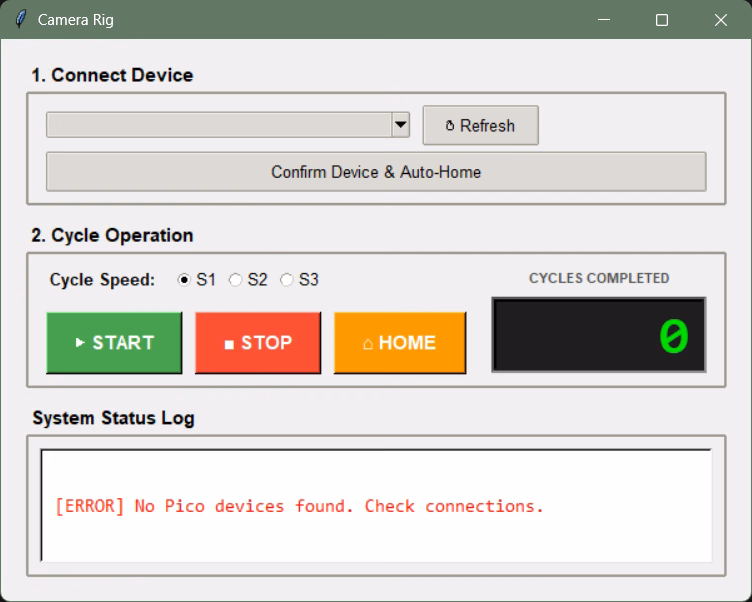
Task: Start the cycle with the green START button
Action: tap(114, 342)
